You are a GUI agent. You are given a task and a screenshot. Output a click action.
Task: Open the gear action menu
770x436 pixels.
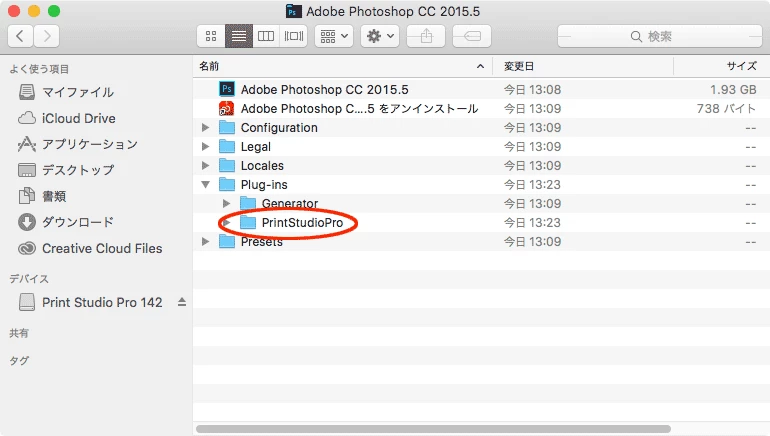point(380,36)
